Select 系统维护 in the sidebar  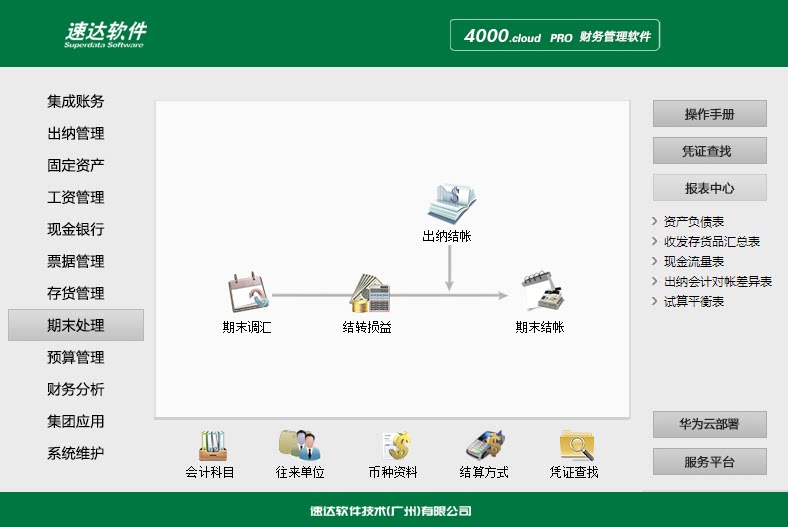[75, 453]
